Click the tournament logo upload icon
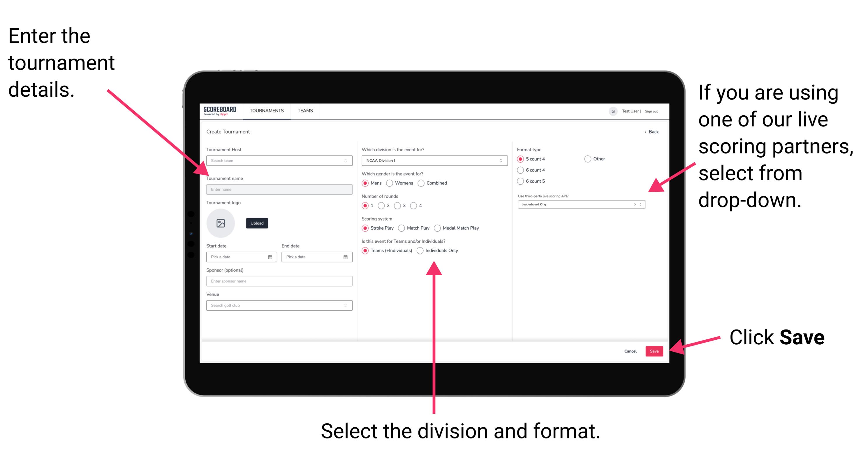This screenshot has height=467, width=868. pyautogui.click(x=221, y=223)
